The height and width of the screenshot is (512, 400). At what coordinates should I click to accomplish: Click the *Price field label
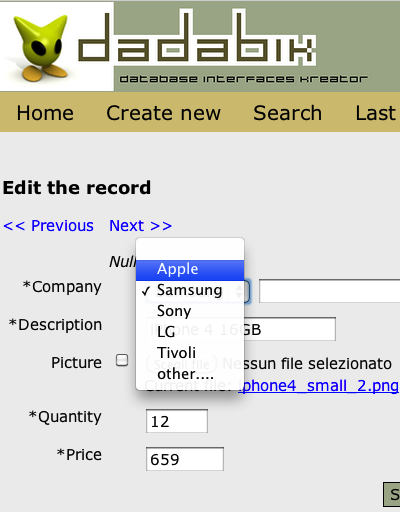[x=79, y=455]
